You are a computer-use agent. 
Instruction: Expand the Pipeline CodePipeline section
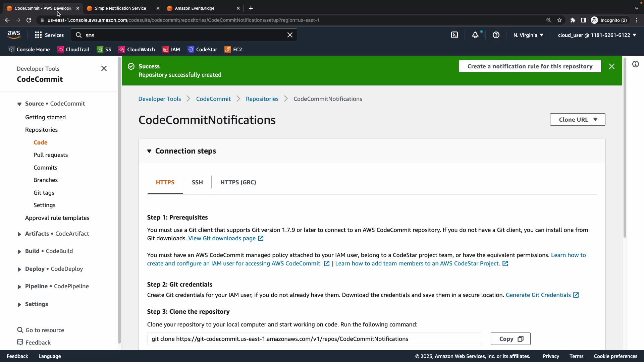[19, 287]
